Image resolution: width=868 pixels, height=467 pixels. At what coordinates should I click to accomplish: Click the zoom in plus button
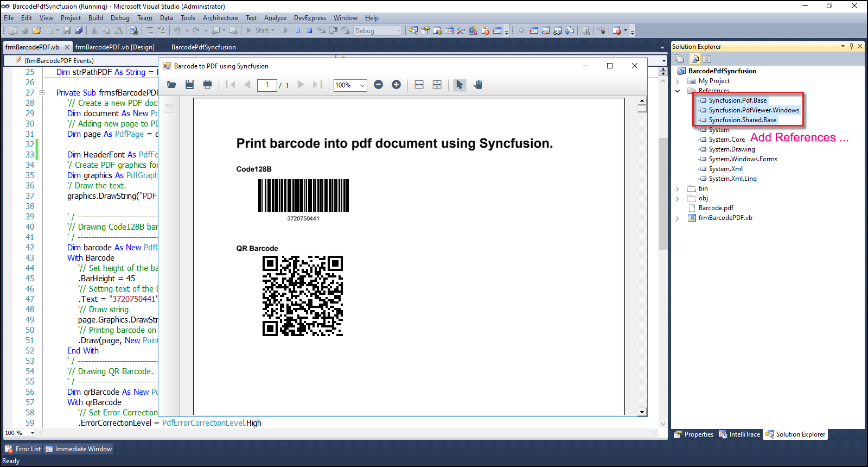397,85
